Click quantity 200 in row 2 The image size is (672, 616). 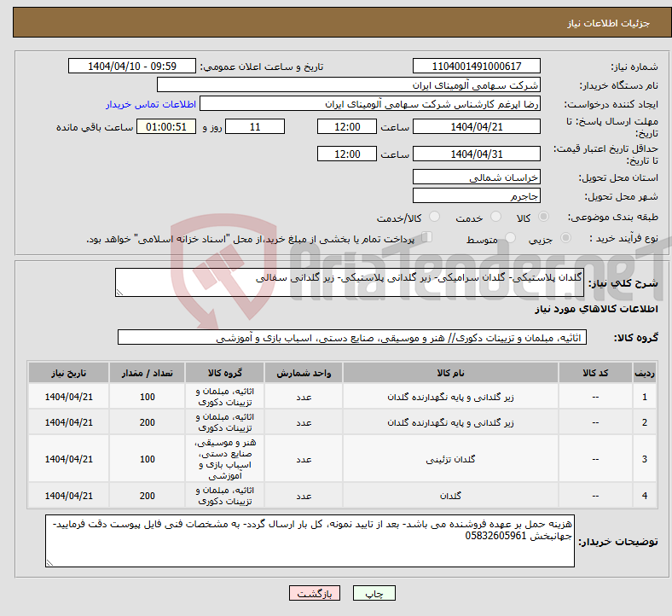(147, 422)
